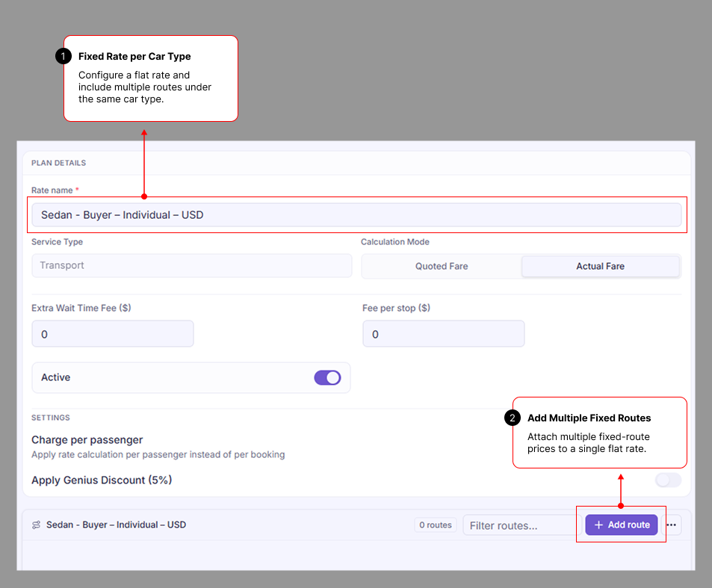Click the number 1 callout badge

[63, 56]
